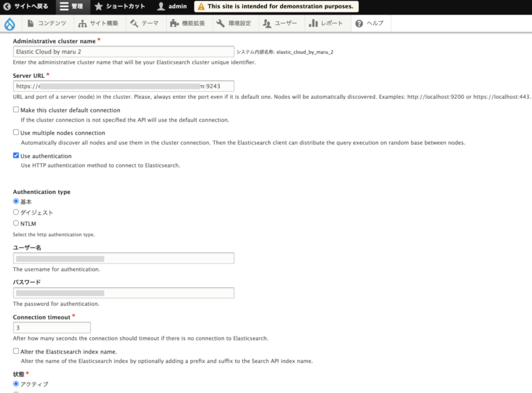Click the Connection timeout field
This screenshot has width=532, height=393.
52,328
